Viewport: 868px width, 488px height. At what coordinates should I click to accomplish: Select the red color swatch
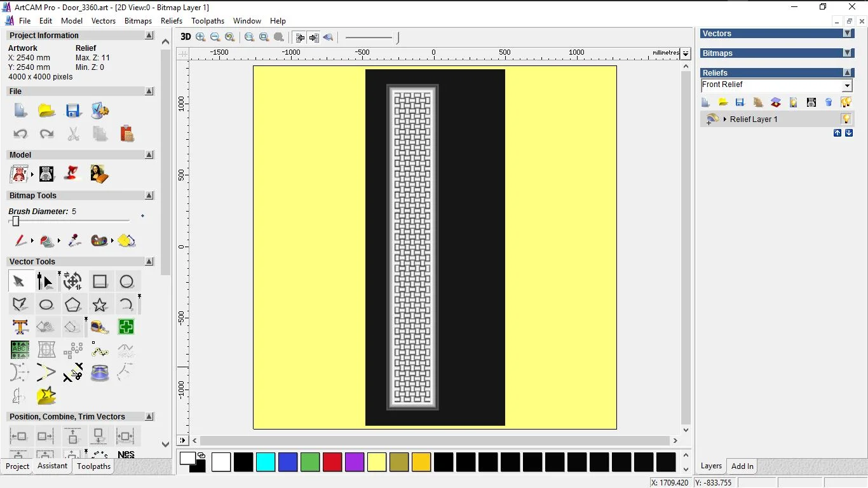tap(332, 462)
